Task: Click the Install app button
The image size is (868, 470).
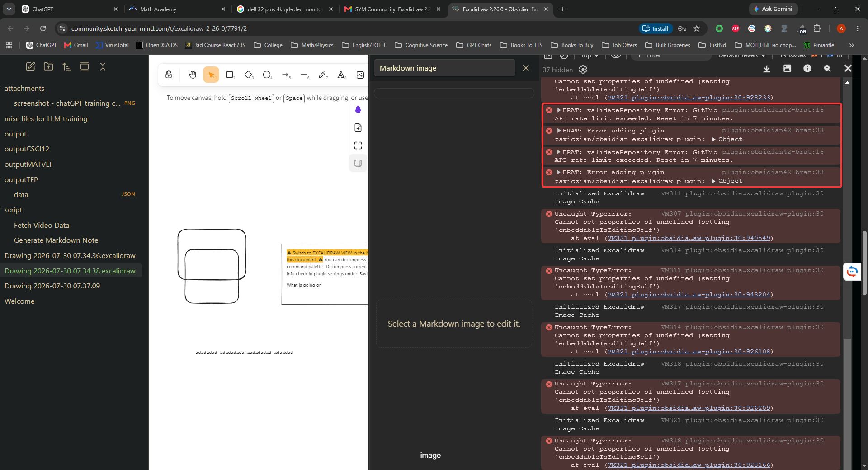Action: (x=656, y=28)
